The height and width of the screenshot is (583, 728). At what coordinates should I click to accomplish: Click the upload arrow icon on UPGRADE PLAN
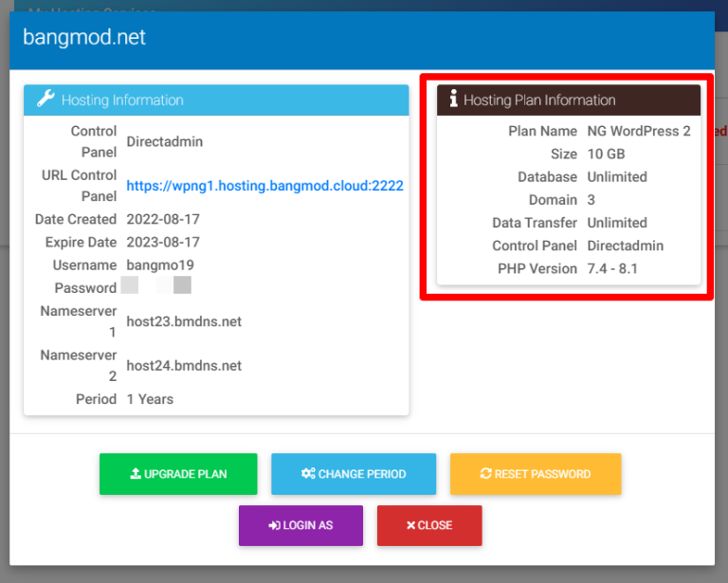pyautogui.click(x=136, y=473)
